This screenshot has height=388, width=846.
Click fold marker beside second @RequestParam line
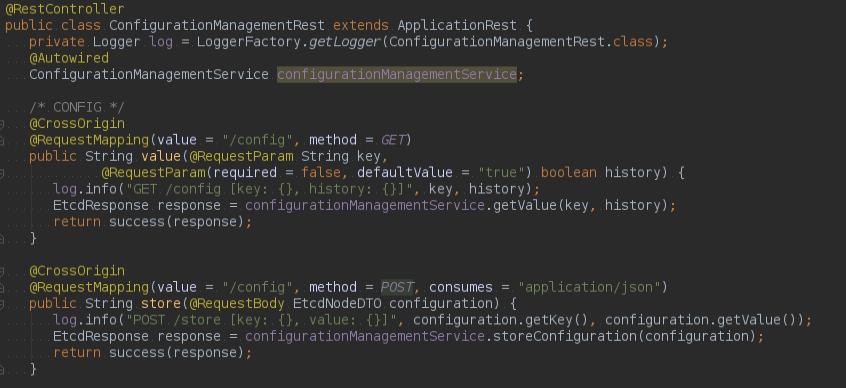(x=2, y=173)
